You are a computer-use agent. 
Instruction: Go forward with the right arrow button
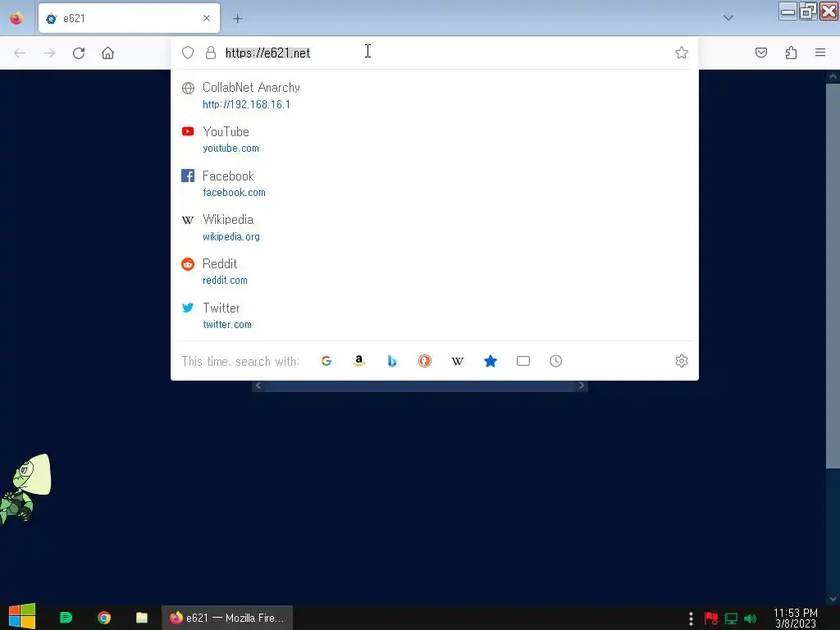pyautogui.click(x=49, y=53)
